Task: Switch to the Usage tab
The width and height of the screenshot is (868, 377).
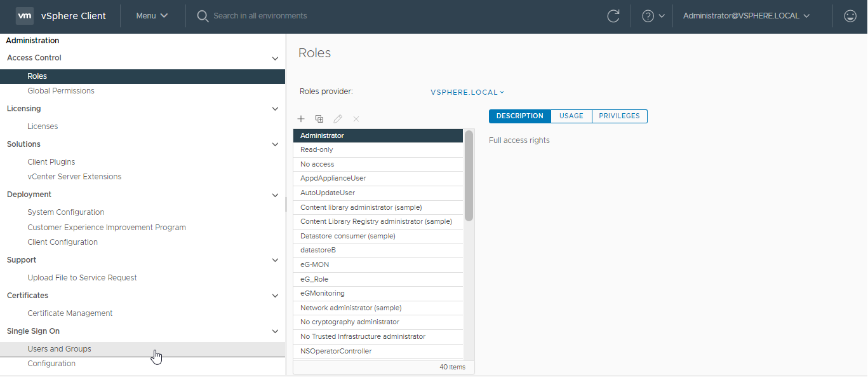Action: (571, 116)
